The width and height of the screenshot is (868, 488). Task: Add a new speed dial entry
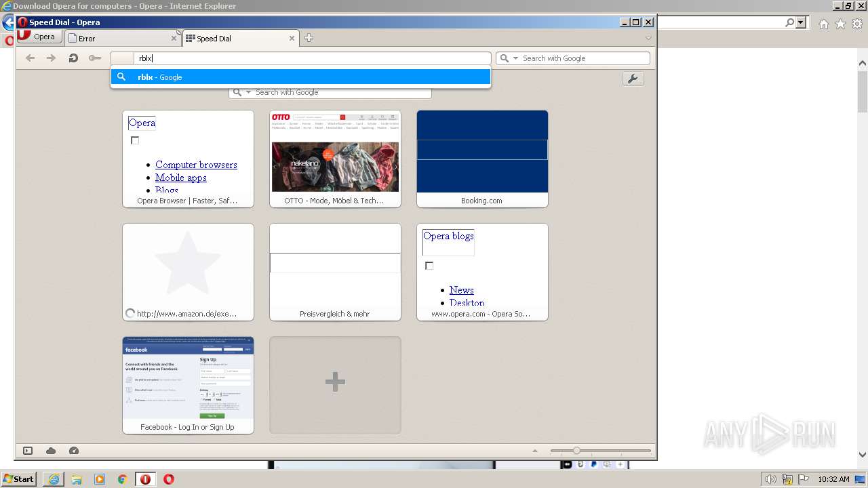click(x=335, y=385)
